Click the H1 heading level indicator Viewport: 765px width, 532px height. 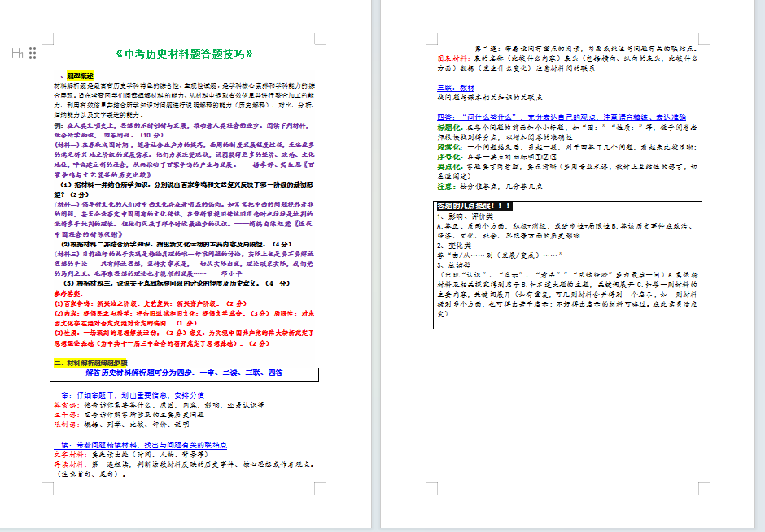pyautogui.click(x=17, y=53)
